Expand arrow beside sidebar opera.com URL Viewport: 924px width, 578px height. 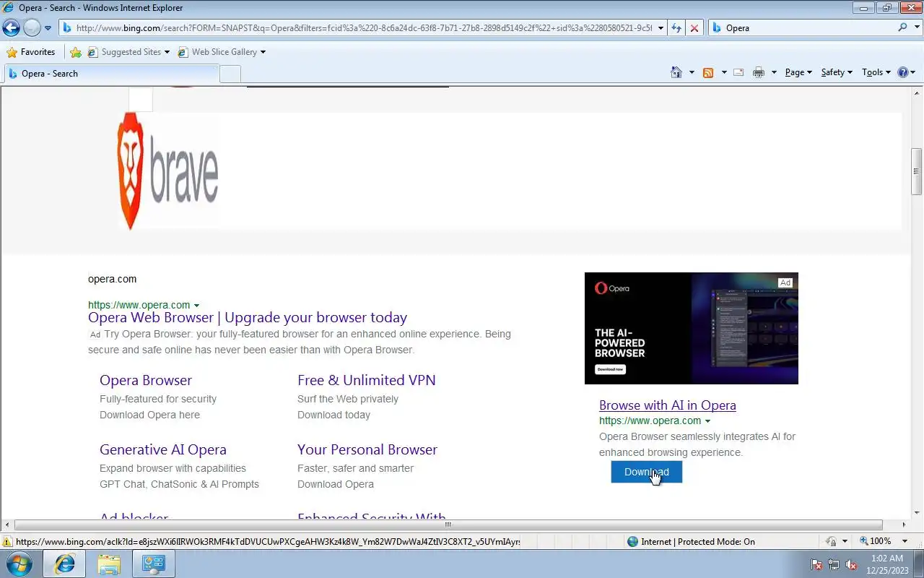(x=707, y=421)
